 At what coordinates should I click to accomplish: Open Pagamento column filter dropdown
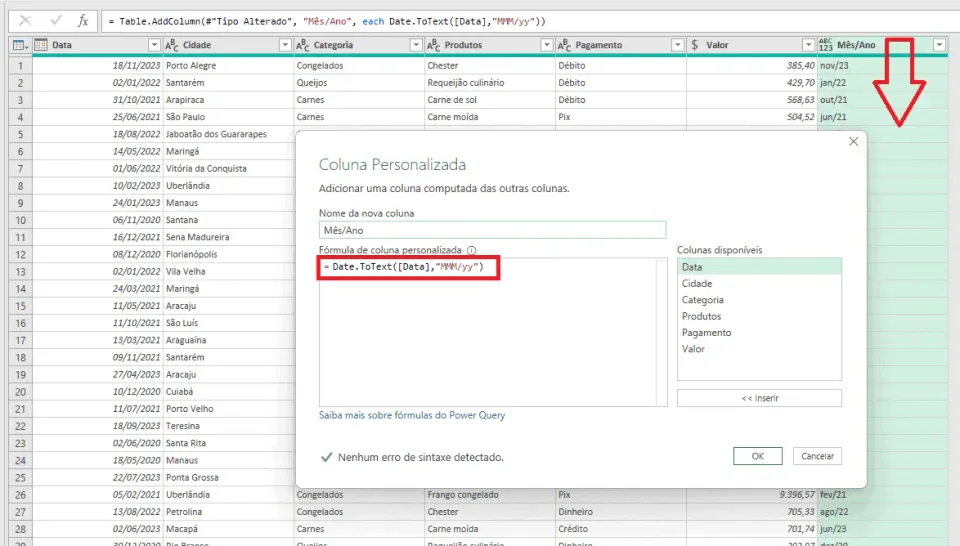pos(677,45)
